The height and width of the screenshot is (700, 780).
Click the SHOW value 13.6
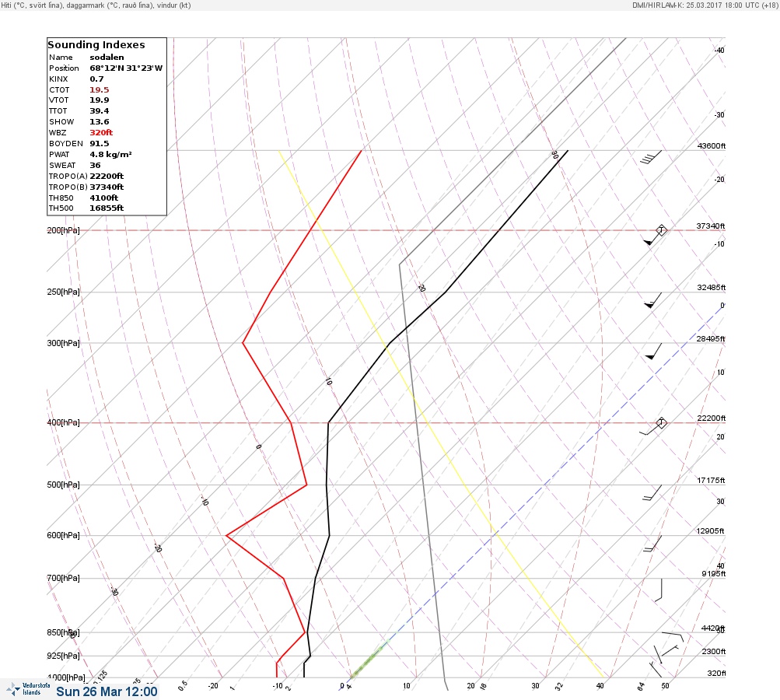click(99, 122)
